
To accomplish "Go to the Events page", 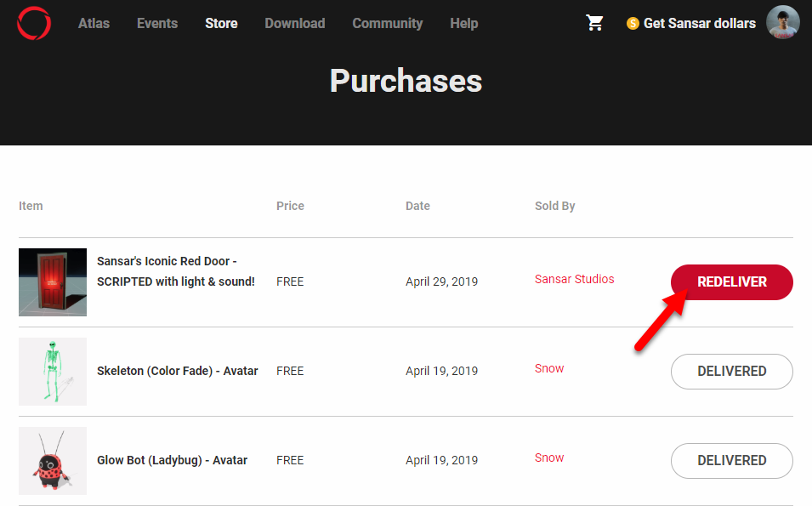I will (x=157, y=23).
